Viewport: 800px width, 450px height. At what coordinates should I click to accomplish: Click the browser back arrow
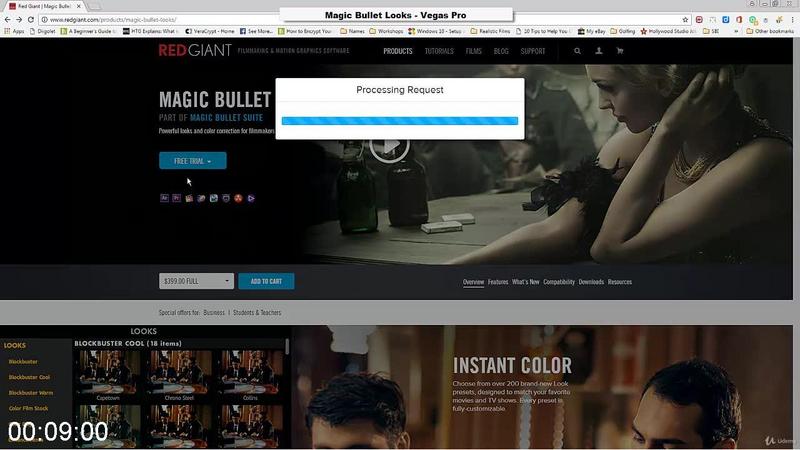[x=7, y=19]
